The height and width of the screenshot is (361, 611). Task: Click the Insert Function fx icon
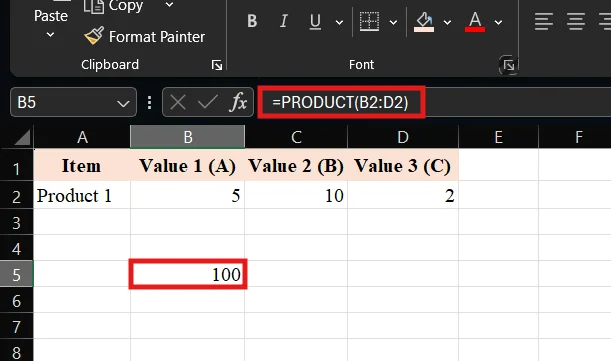pyautogui.click(x=238, y=103)
